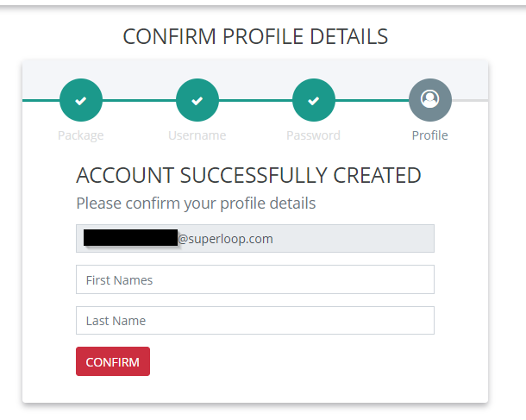The width and height of the screenshot is (526, 420).
Task: Click the Password step checkmark circle
Action: (314, 101)
